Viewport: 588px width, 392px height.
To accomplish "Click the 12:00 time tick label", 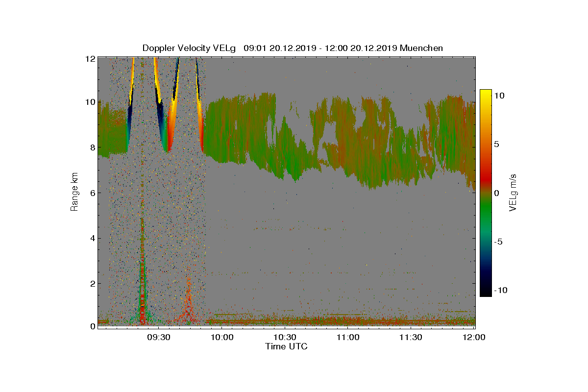I will click(473, 337).
